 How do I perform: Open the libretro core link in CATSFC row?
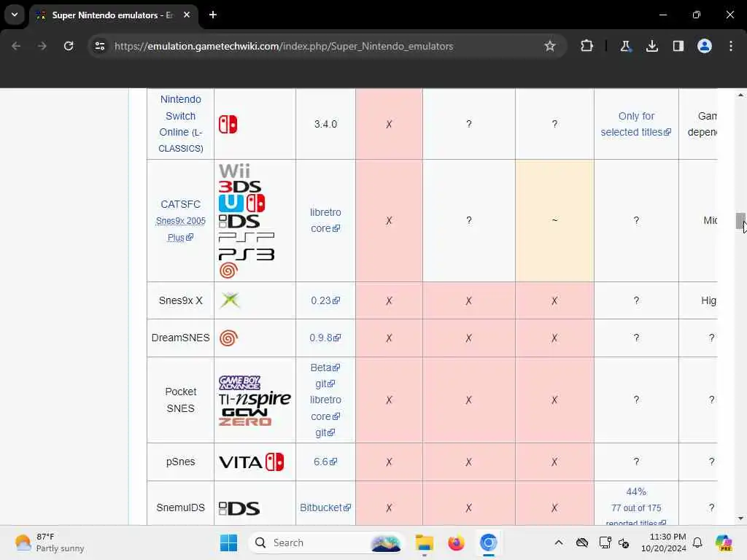(x=325, y=220)
